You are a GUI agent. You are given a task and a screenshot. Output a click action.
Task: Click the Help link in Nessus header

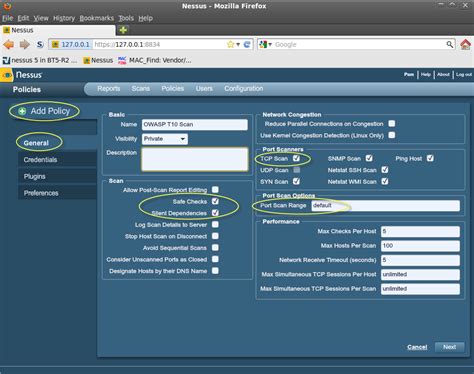(x=425, y=75)
